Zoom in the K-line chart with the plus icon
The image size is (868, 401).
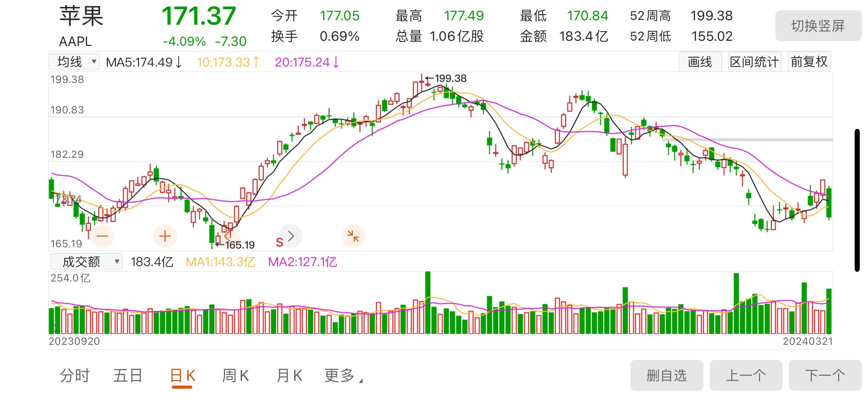pyautogui.click(x=165, y=235)
